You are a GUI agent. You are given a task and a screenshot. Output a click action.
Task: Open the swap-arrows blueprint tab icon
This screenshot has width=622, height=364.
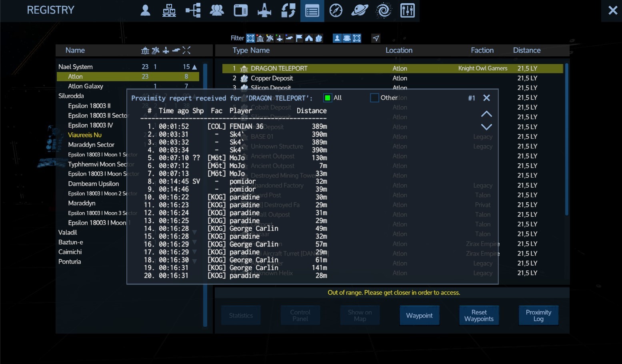[288, 10]
